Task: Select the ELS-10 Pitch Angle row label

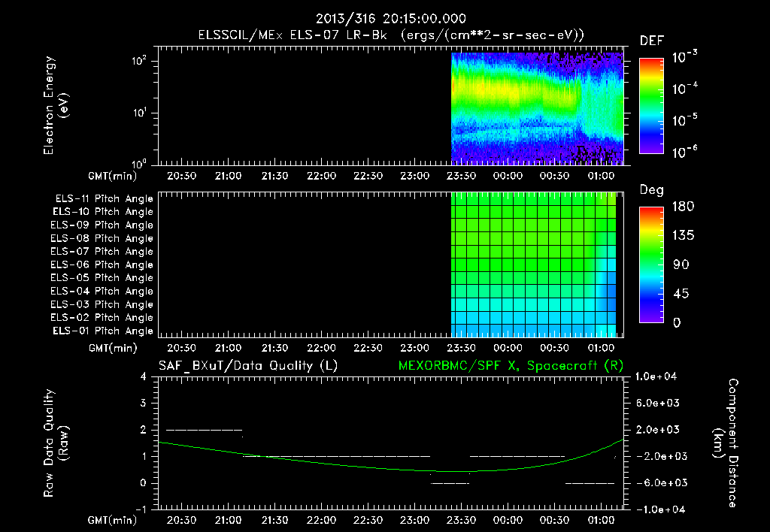Action: pos(103,212)
